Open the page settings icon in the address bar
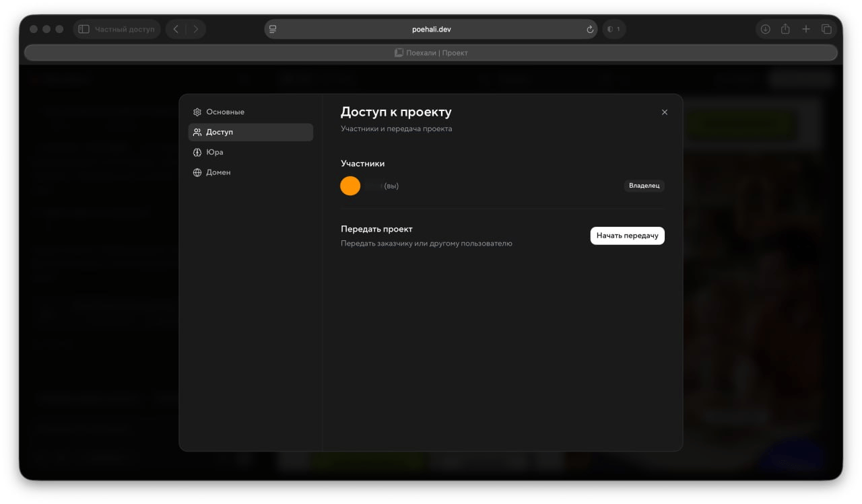The width and height of the screenshot is (862, 504). coord(273,29)
